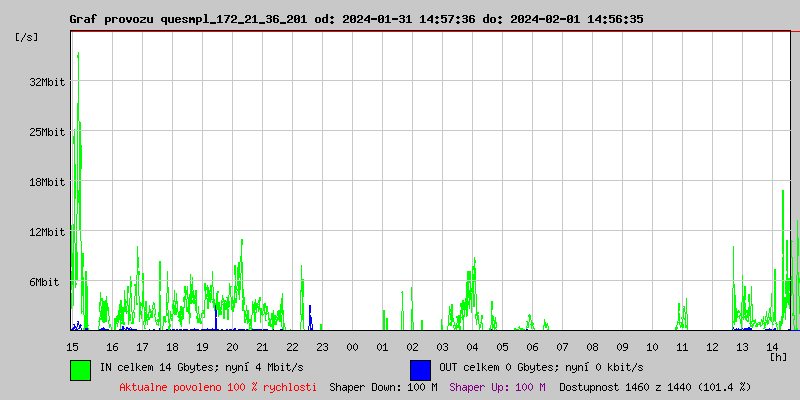Click the [/s] unit label

(x=27, y=37)
